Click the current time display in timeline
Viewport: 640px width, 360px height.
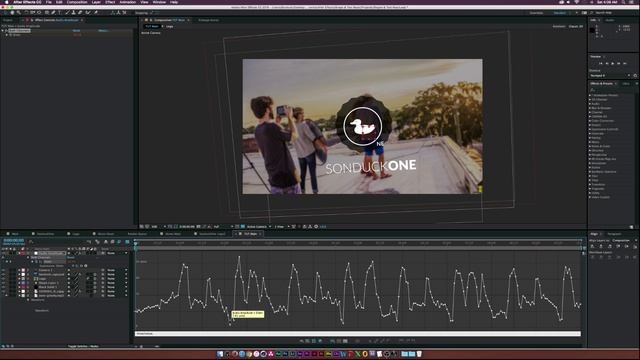point(13,240)
